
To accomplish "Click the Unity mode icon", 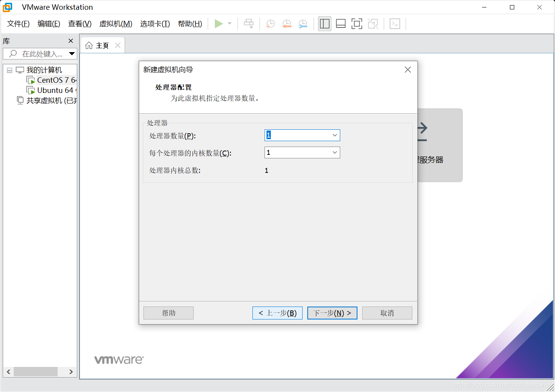I will pos(373,24).
